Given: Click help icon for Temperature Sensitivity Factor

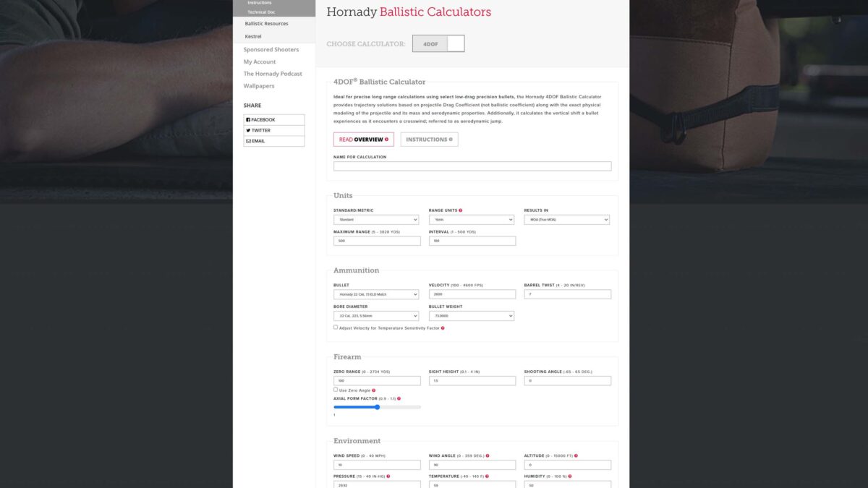Looking at the screenshot, I should [x=443, y=328].
